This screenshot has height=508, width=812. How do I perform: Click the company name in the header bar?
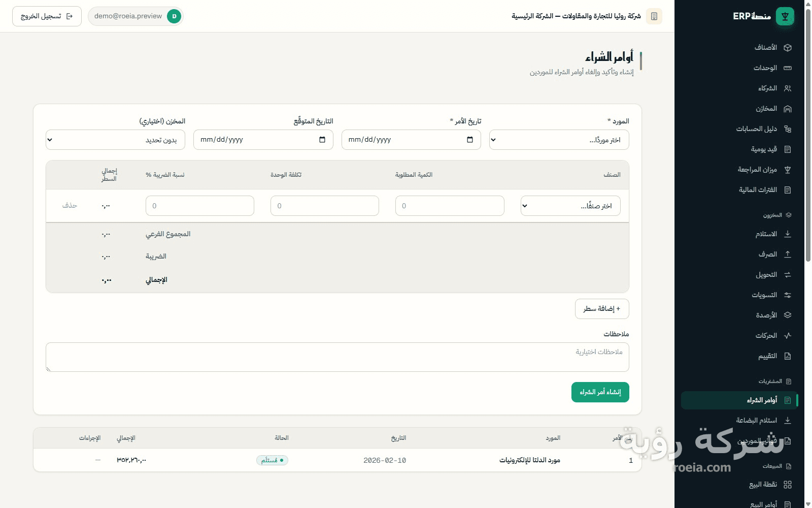[x=576, y=16]
